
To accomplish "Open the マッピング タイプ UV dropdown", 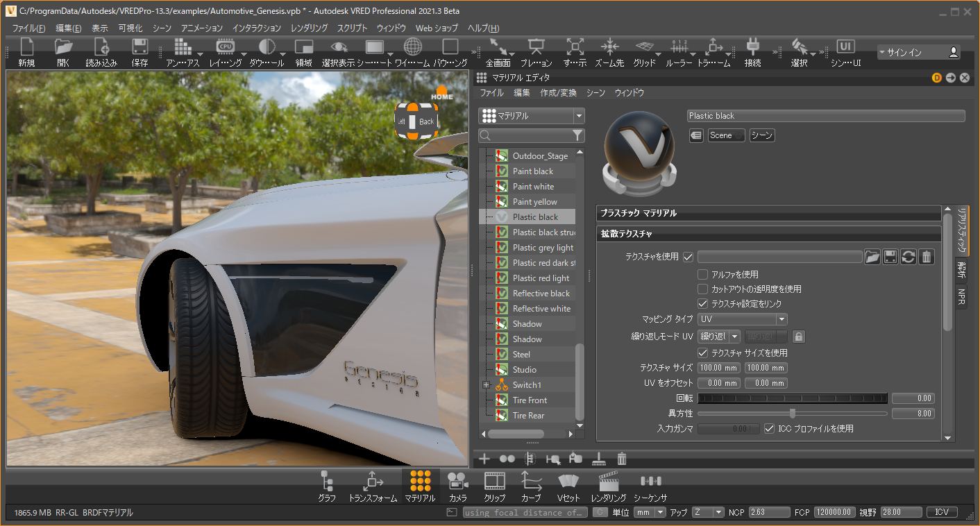I will pos(742,319).
